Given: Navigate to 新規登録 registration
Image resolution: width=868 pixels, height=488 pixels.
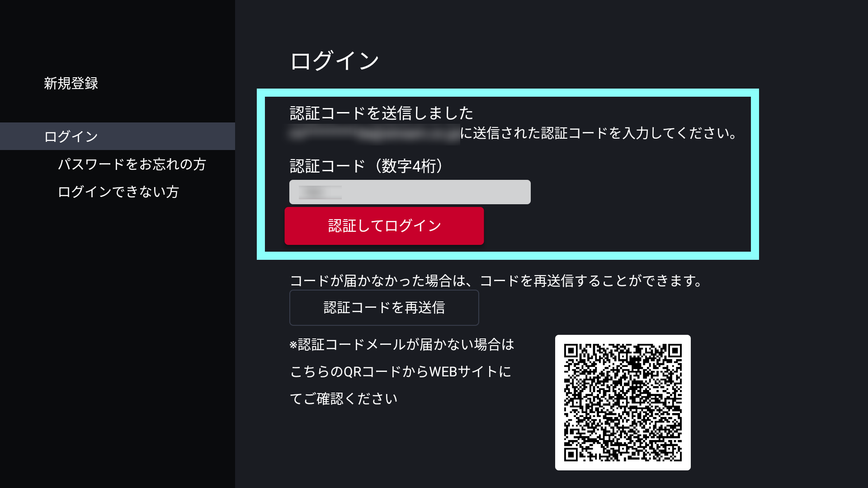Looking at the screenshot, I should (x=71, y=83).
